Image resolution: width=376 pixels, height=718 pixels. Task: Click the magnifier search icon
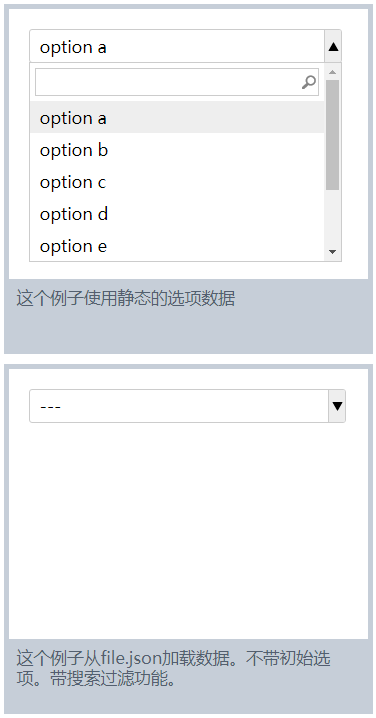tap(309, 82)
